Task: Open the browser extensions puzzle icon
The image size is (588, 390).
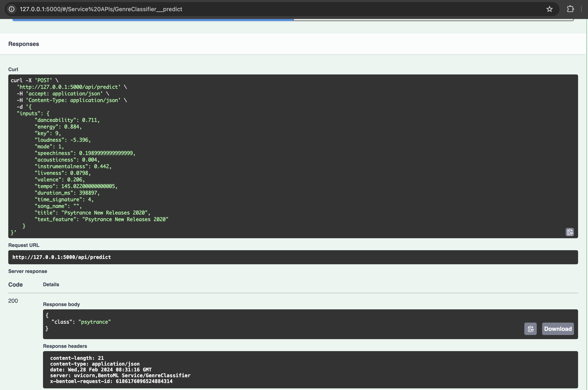Action: click(570, 9)
